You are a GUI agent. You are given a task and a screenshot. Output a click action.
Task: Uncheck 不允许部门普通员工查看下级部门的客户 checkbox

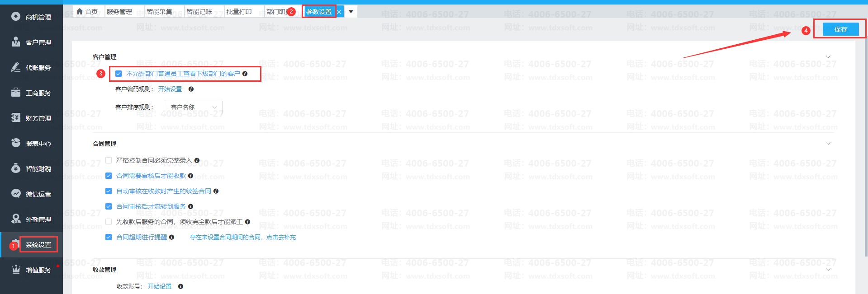pyautogui.click(x=119, y=74)
